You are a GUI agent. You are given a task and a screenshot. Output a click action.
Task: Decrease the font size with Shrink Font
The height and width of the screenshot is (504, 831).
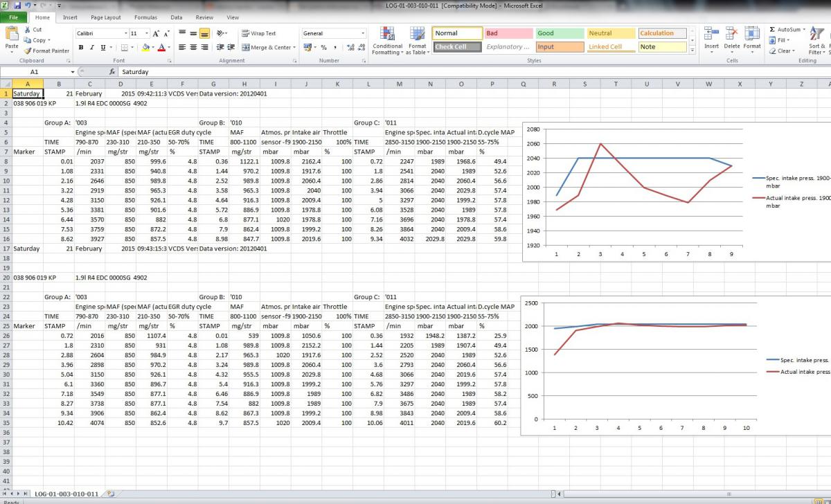[167, 33]
